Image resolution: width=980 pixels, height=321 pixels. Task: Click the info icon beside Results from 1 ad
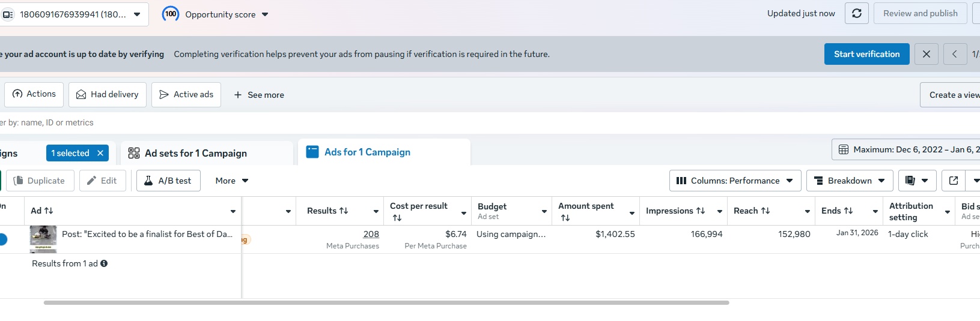click(x=104, y=263)
